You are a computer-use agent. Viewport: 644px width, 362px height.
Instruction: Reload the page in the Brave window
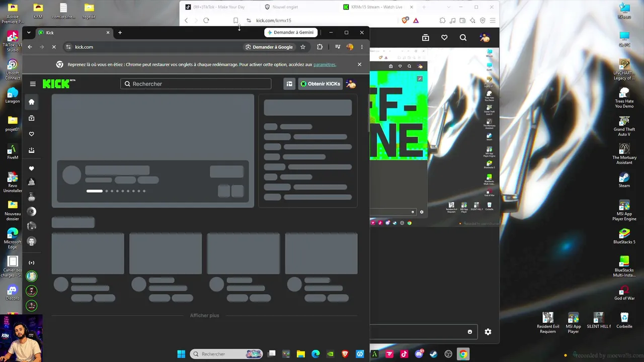click(x=206, y=20)
